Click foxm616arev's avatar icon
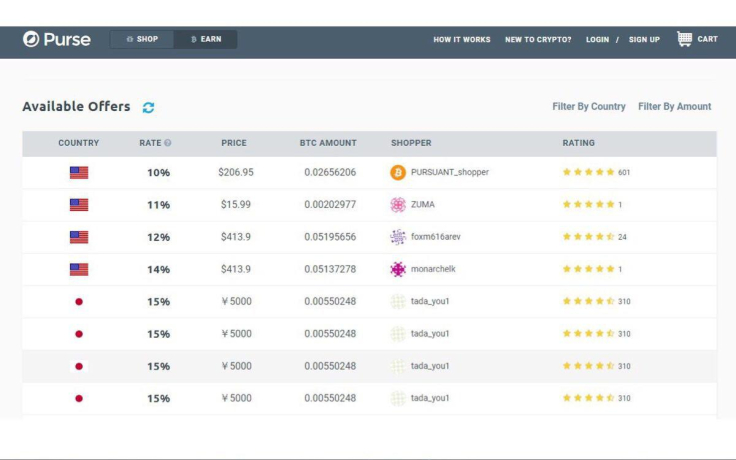736x460 pixels. (398, 237)
